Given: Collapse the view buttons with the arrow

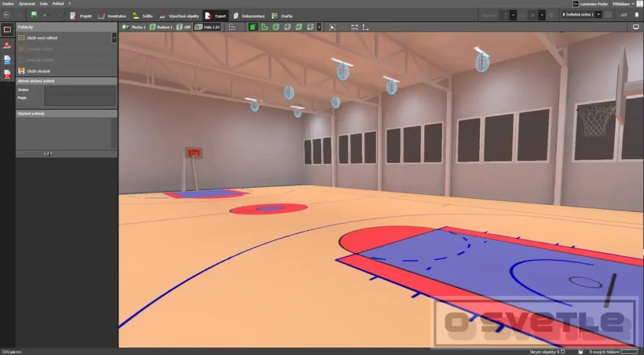Looking at the screenshot, I should pos(319,27).
